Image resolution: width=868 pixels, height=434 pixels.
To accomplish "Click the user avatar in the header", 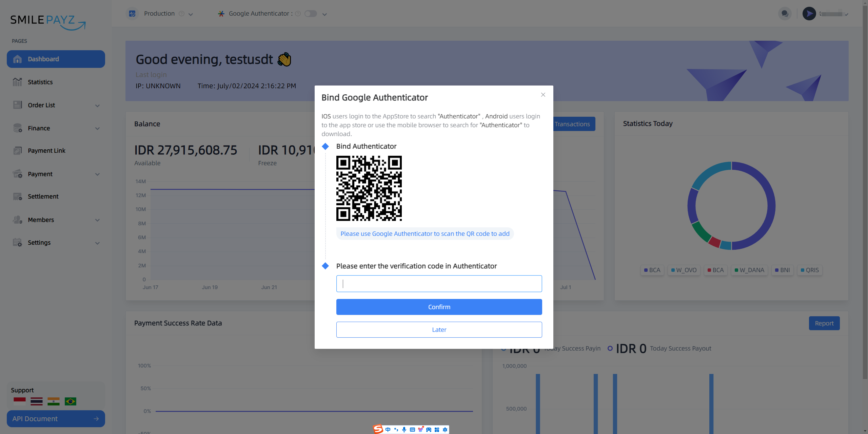I will [x=809, y=14].
